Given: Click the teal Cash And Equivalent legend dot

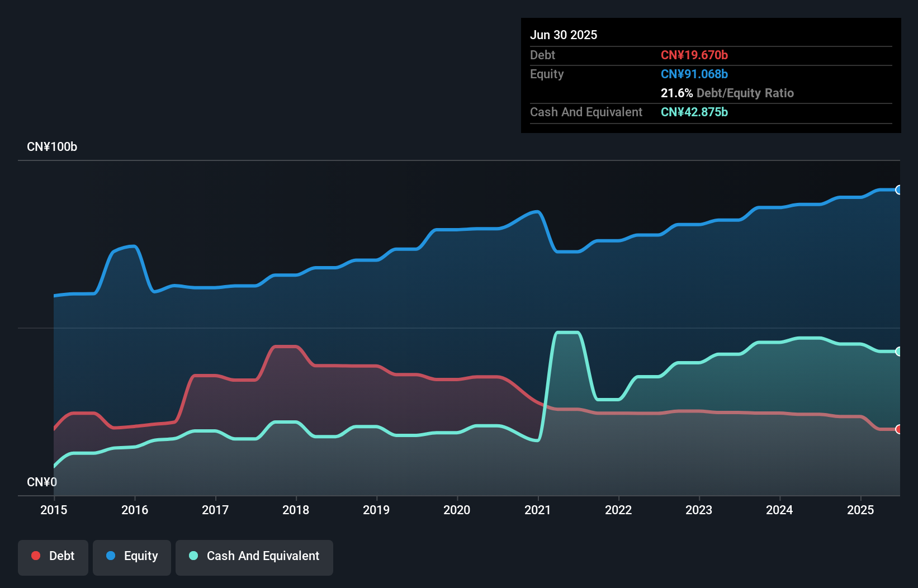Looking at the screenshot, I should point(193,556).
